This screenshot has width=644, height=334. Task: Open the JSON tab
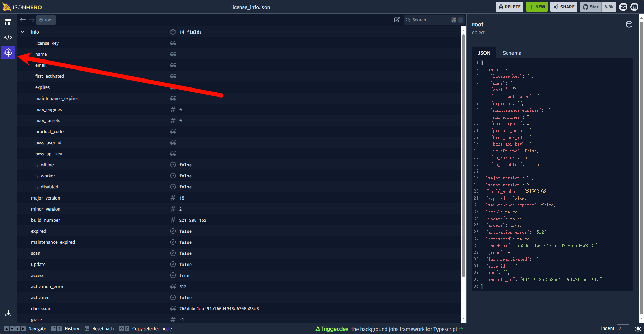coord(483,53)
